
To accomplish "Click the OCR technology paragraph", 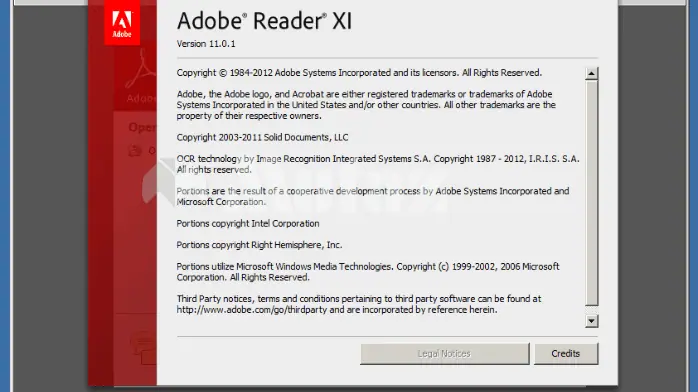I will pos(378,164).
